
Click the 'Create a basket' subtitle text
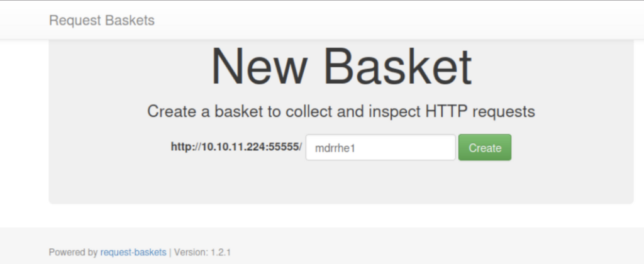[341, 112]
